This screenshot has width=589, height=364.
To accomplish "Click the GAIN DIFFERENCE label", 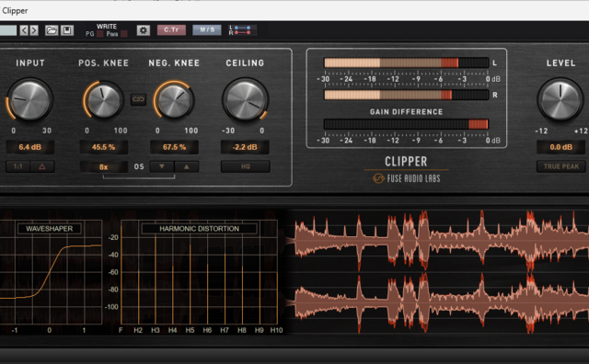I will pyautogui.click(x=406, y=112).
